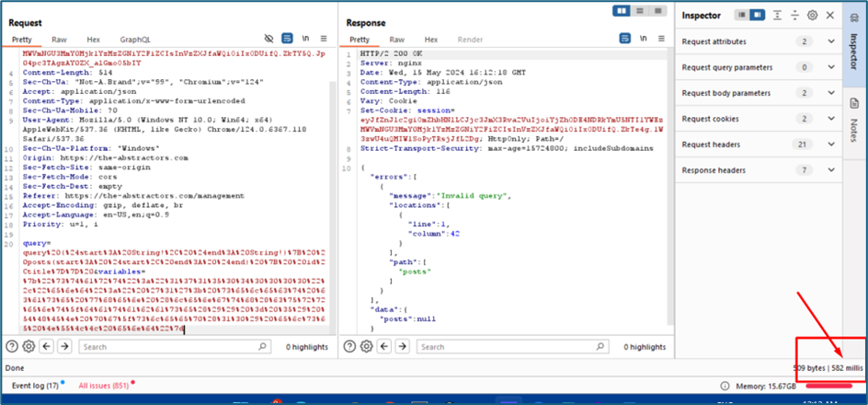
Task: Open the Response panel hamburger menu
Action: pos(661,39)
